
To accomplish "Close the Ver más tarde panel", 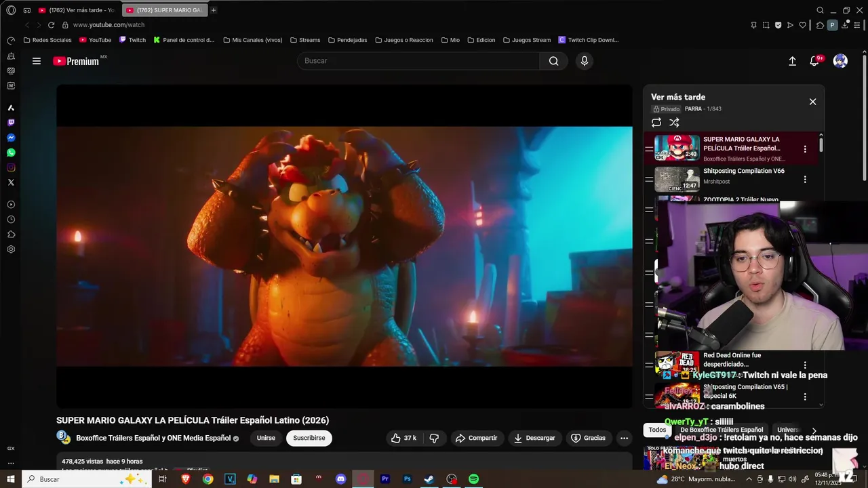I will [x=812, y=102].
